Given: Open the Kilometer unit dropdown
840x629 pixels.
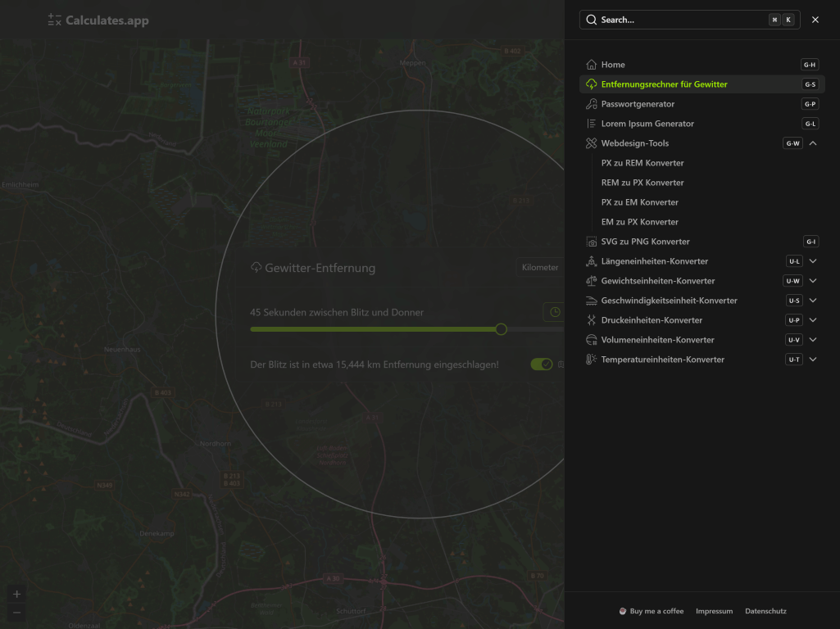Looking at the screenshot, I should pyautogui.click(x=541, y=268).
